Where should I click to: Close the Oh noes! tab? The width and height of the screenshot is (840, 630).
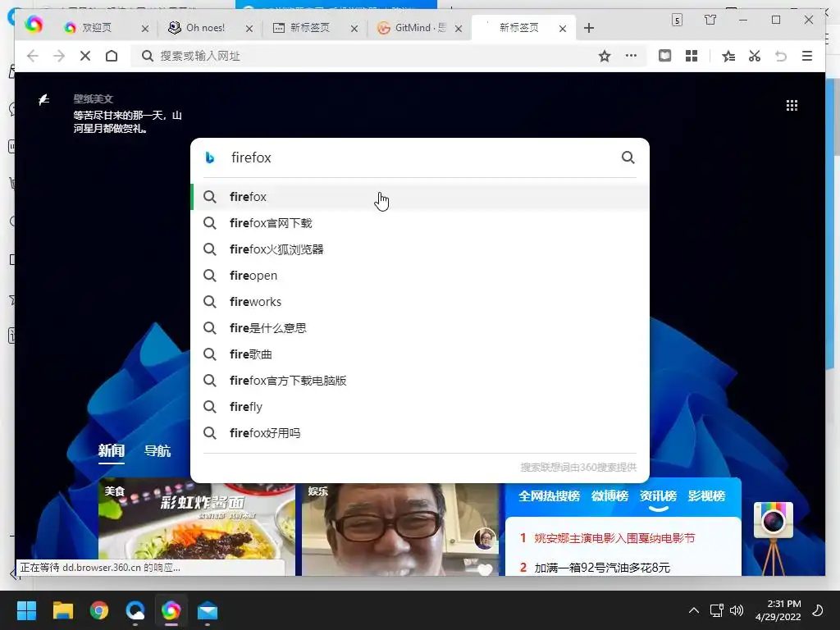click(x=249, y=29)
